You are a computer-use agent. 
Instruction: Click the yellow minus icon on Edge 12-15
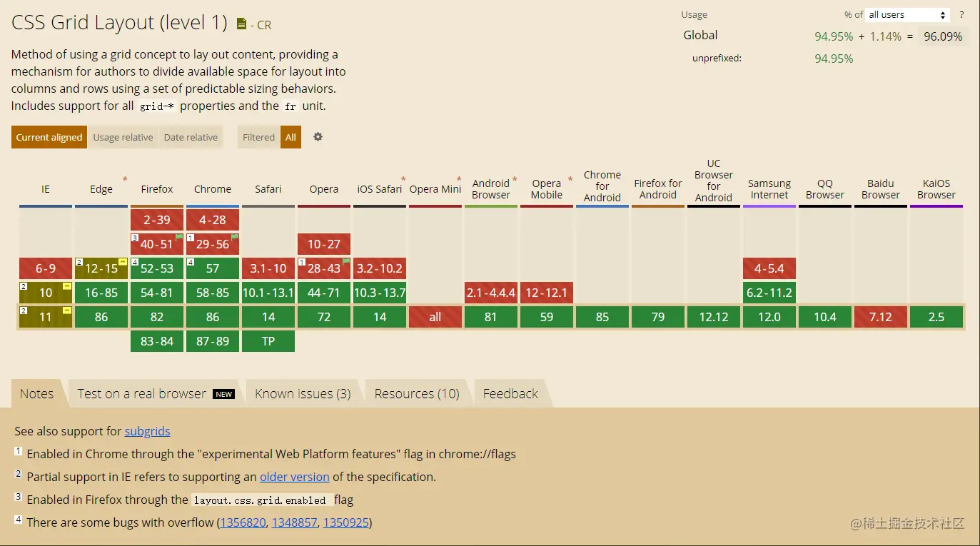click(x=123, y=262)
